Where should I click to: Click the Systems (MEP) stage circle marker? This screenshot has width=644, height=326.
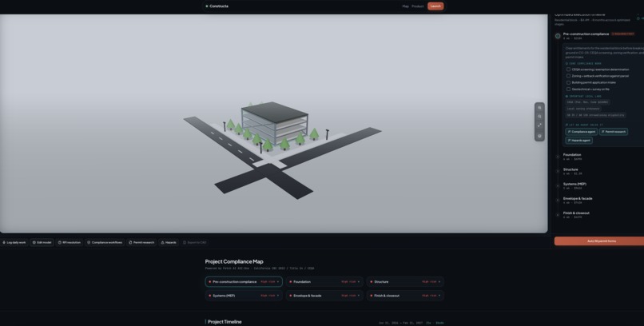tap(558, 185)
